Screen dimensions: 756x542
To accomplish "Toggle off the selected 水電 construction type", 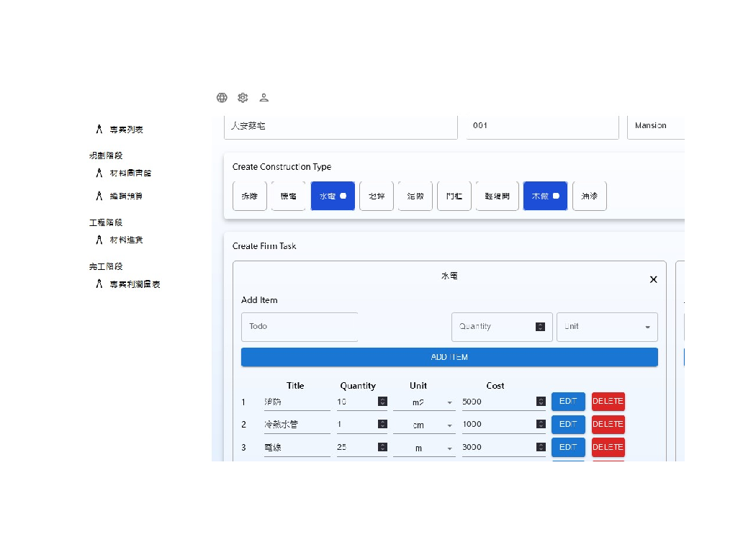I will click(333, 195).
